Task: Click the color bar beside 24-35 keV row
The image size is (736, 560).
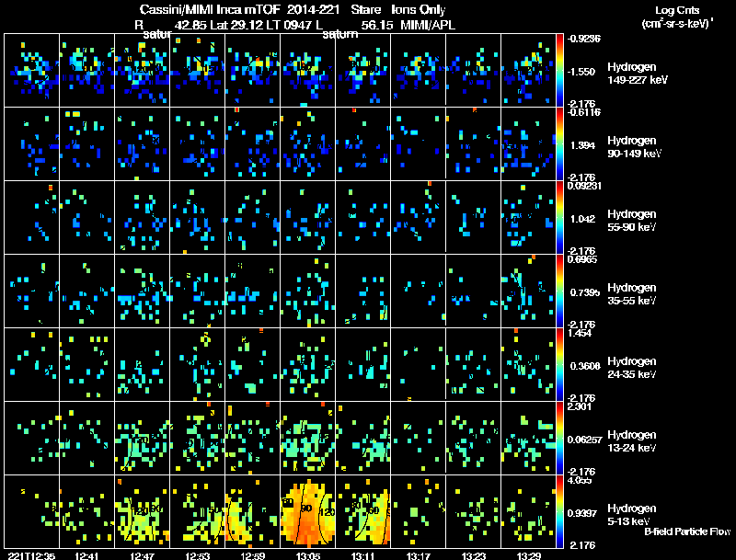Action: [559, 365]
